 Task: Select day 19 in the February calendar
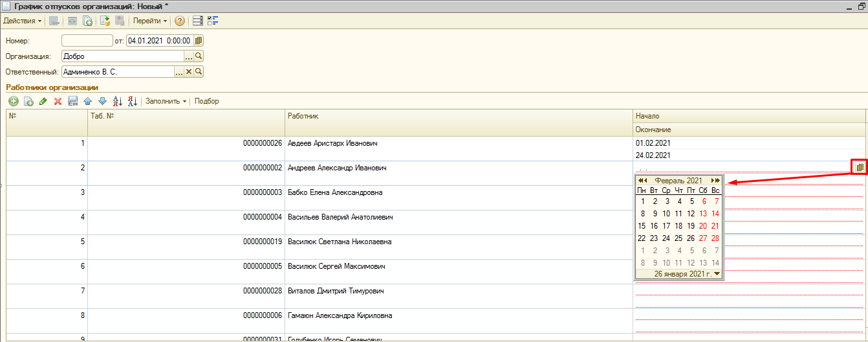click(691, 226)
